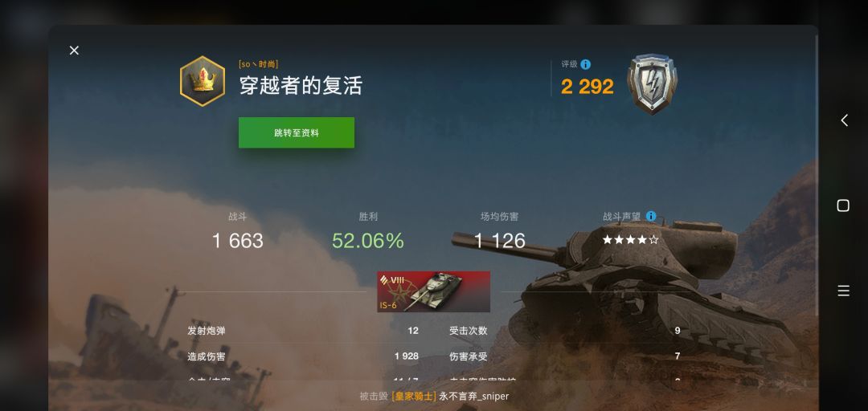The width and height of the screenshot is (868, 411).
Task: Select the 1 126 average damage stat
Action: 499,241
